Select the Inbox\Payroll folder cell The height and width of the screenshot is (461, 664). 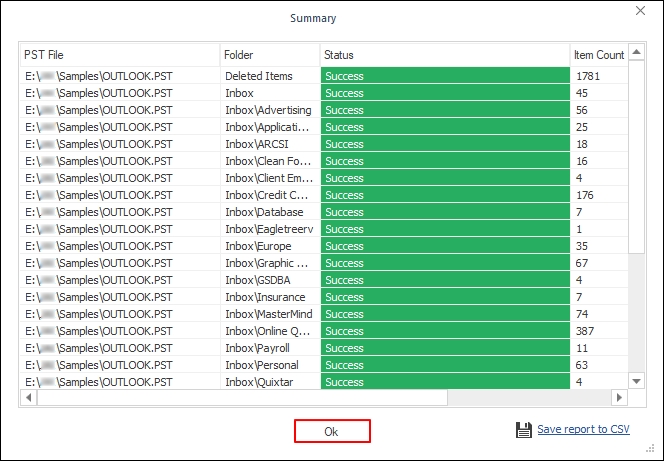point(269,348)
